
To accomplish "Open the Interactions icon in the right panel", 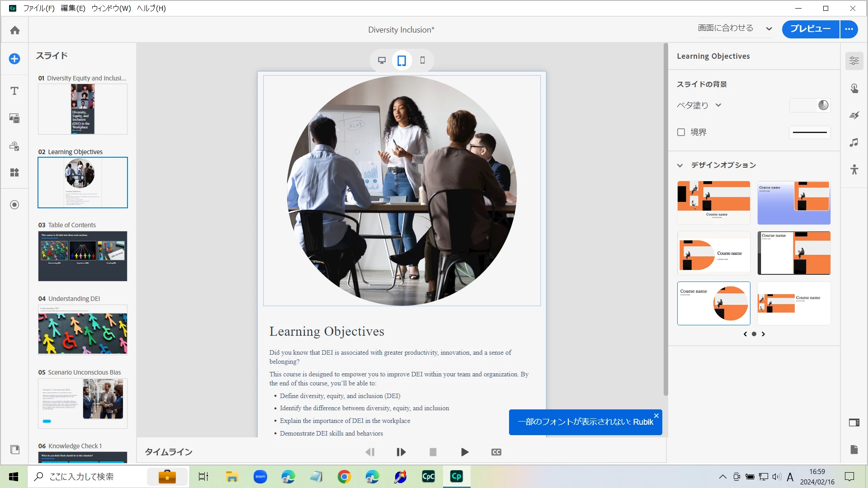I will (854, 88).
